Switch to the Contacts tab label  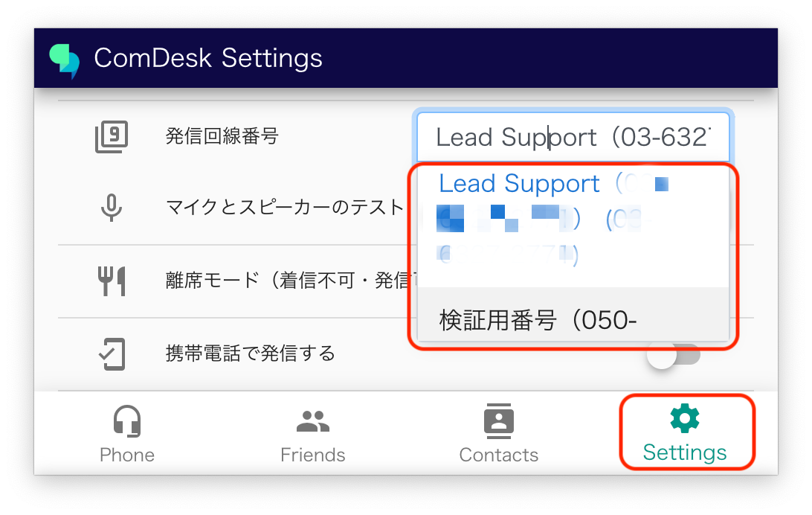[x=498, y=455]
